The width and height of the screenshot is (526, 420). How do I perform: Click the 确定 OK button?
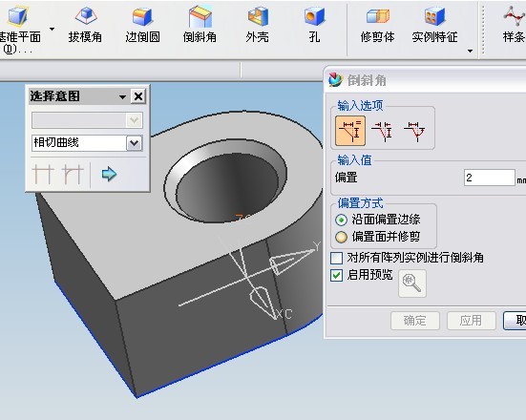pyautogui.click(x=415, y=321)
